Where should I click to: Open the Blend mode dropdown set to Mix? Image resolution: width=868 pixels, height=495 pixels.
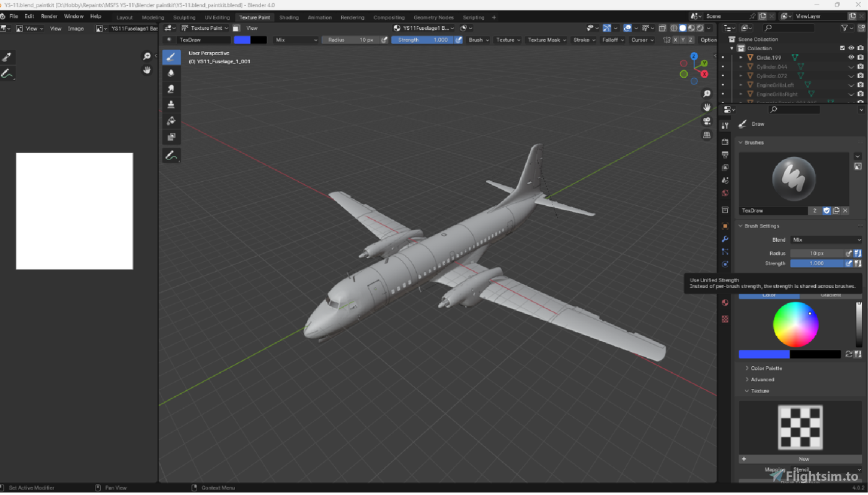[826, 239]
